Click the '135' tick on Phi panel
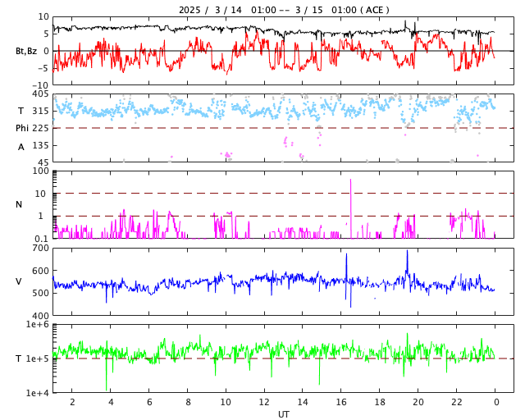 (40, 145)
